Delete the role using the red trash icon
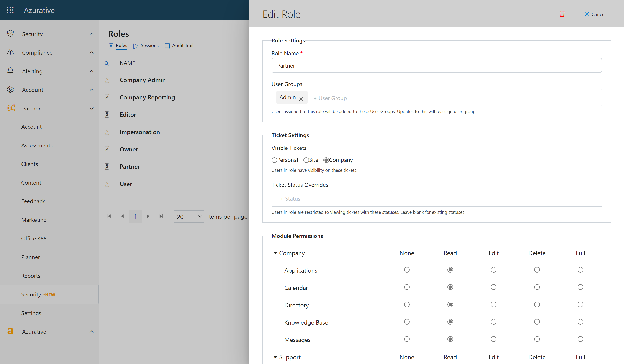624x364 pixels. (x=562, y=14)
